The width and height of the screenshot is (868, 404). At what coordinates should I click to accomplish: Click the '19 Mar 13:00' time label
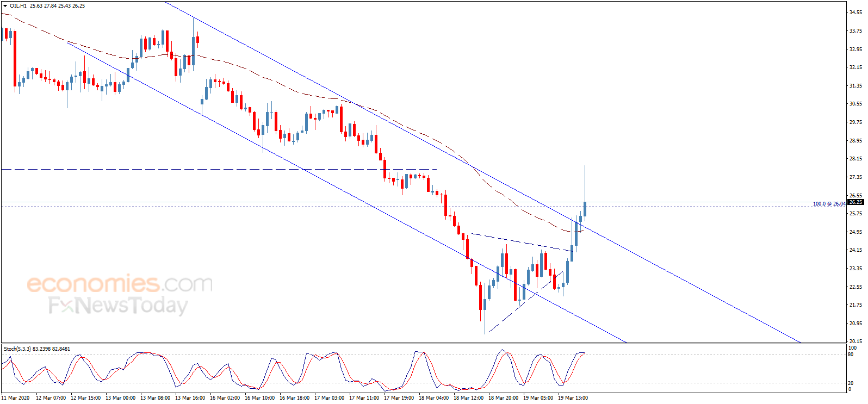pos(573,398)
